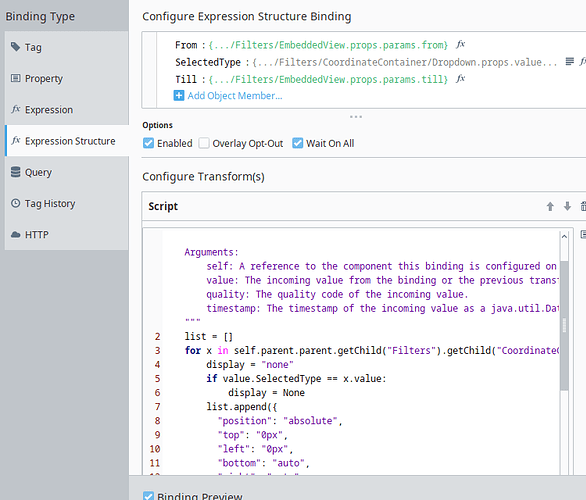Open the fx expression editor for From
This screenshot has height=500, width=586.
click(460, 45)
